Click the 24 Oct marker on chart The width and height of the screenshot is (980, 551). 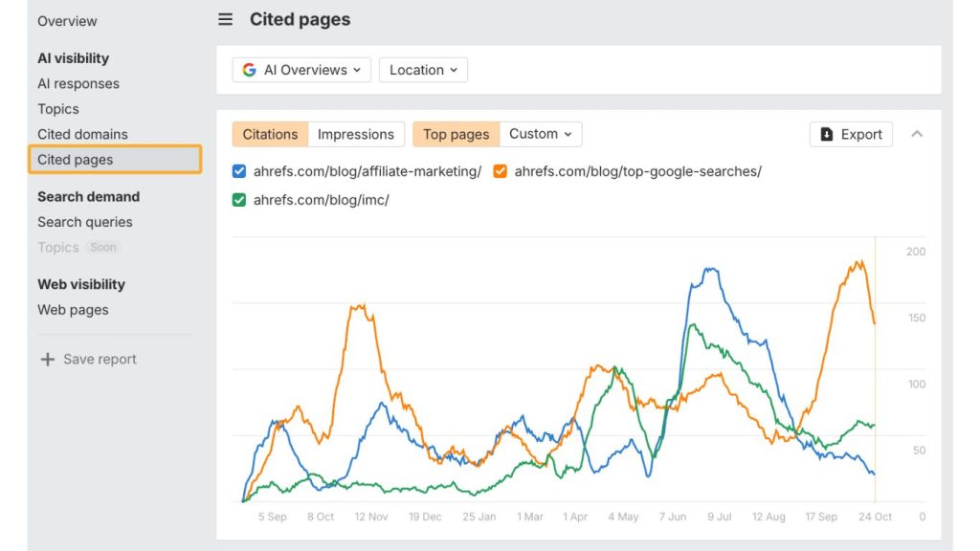875,517
